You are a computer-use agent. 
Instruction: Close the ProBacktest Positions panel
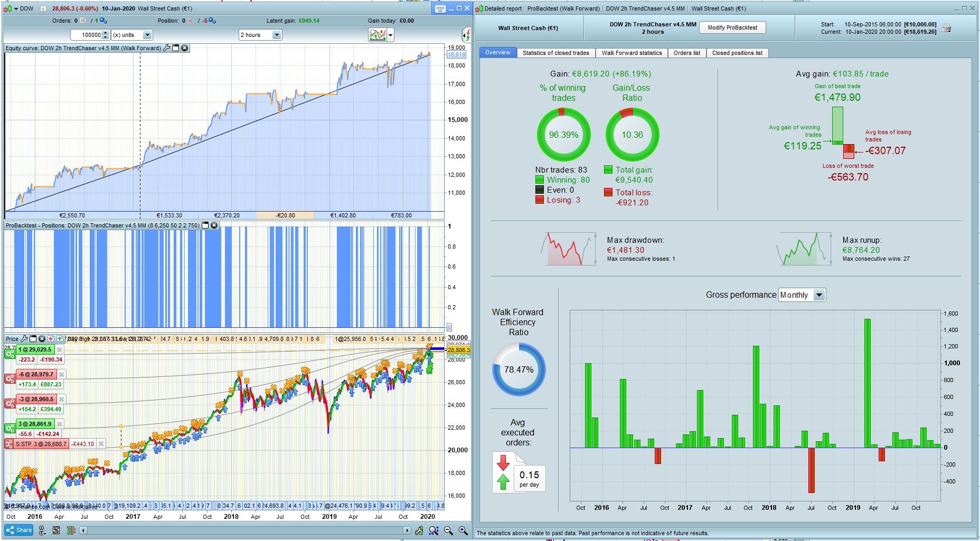point(214,225)
